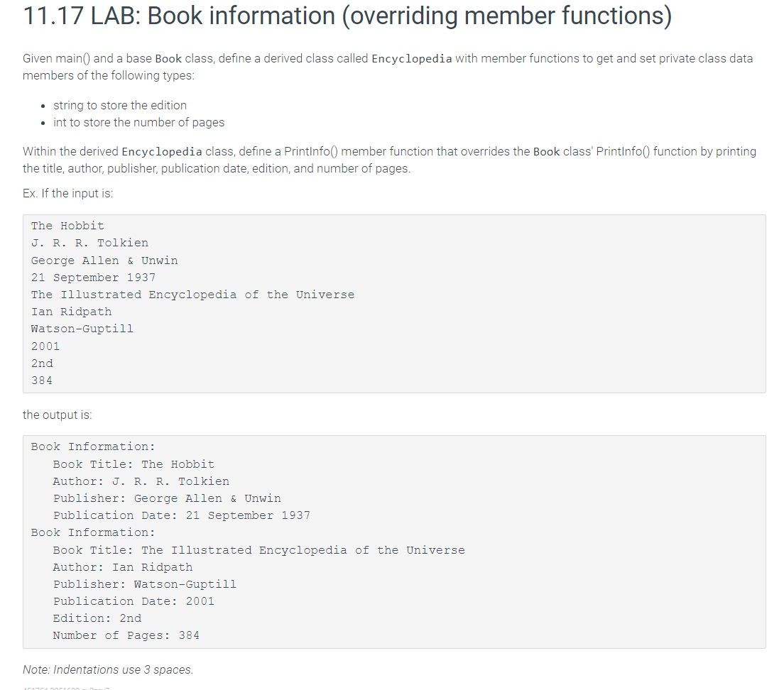Viewport: 784px width, 690px height.
Task: Select the input example code box
Action: click(391, 303)
